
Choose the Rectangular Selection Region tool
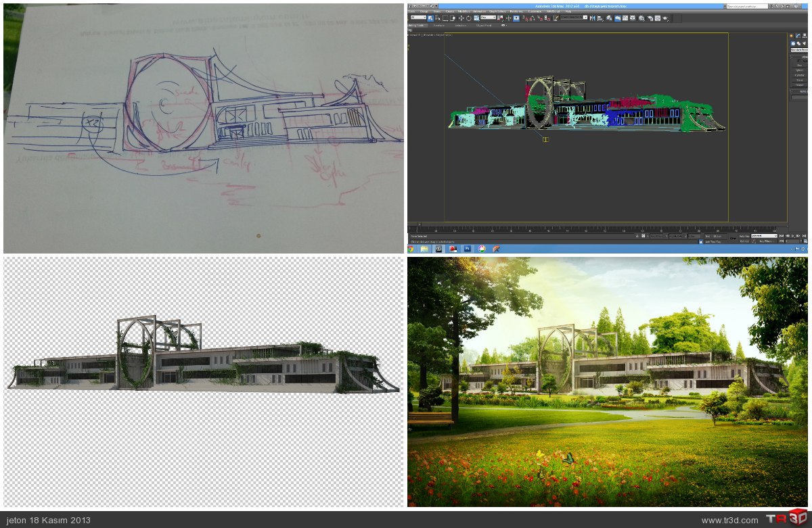point(445,18)
